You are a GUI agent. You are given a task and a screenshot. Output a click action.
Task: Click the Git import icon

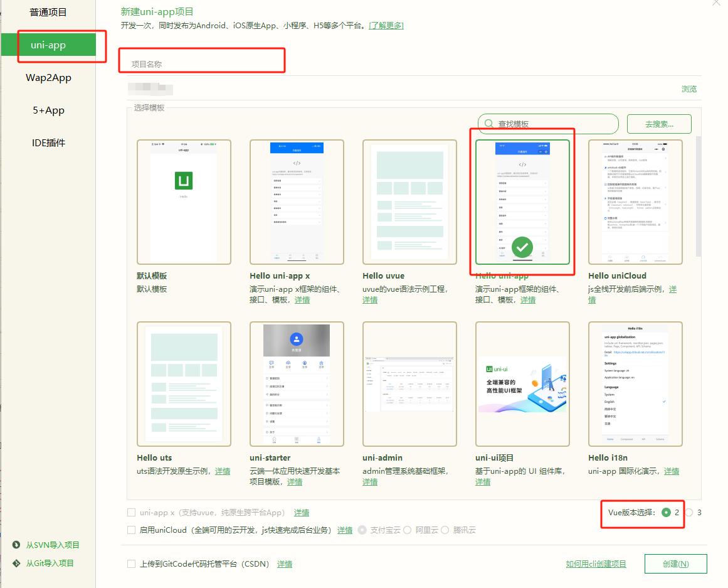(16, 564)
